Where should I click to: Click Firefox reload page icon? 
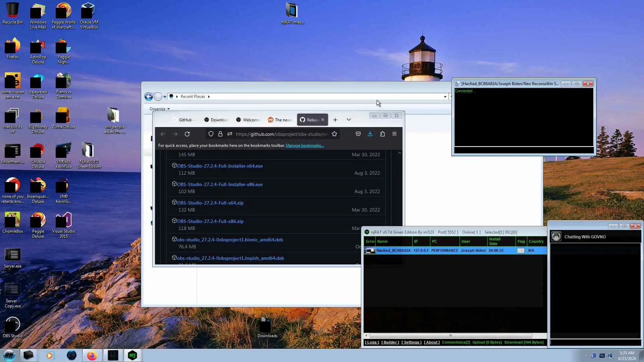point(187,134)
